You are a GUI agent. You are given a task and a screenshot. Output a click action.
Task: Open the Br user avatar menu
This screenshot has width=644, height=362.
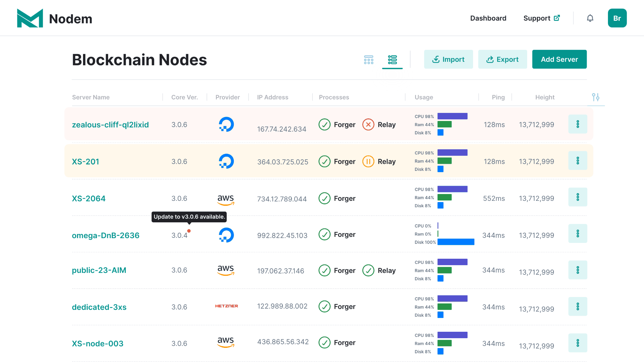coord(617,18)
